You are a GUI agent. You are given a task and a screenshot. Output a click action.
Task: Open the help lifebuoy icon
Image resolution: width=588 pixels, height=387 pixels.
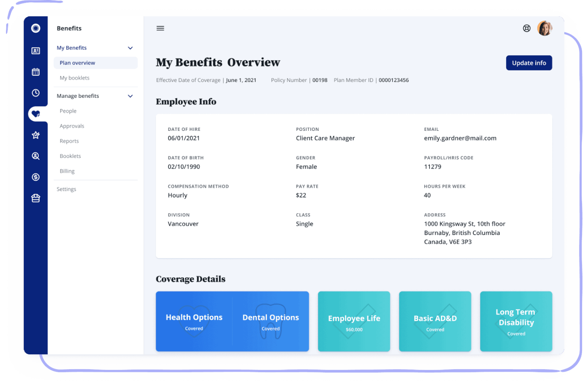(x=526, y=28)
